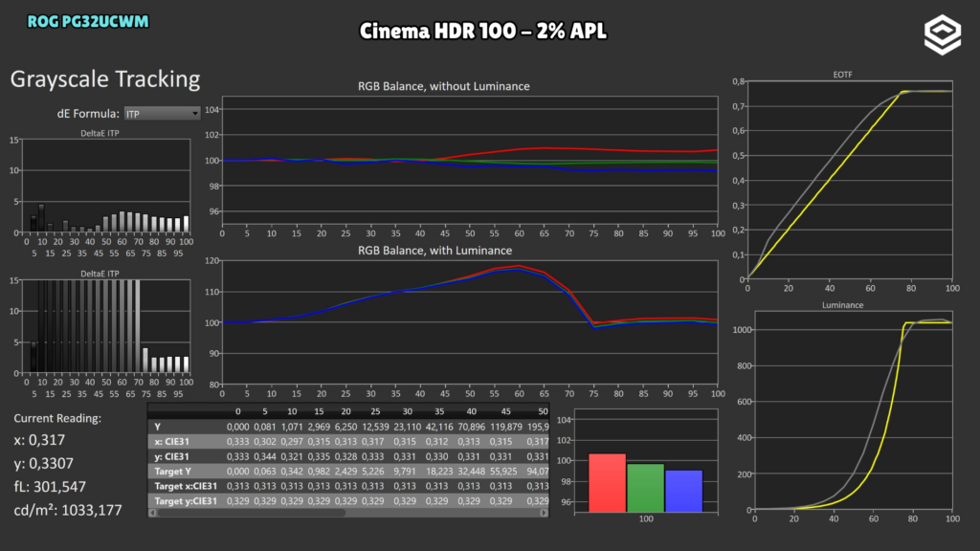The image size is (980, 551).
Task: Click the y: CIE31 cell reading 0,335
Action: pyautogui.click(x=319, y=456)
